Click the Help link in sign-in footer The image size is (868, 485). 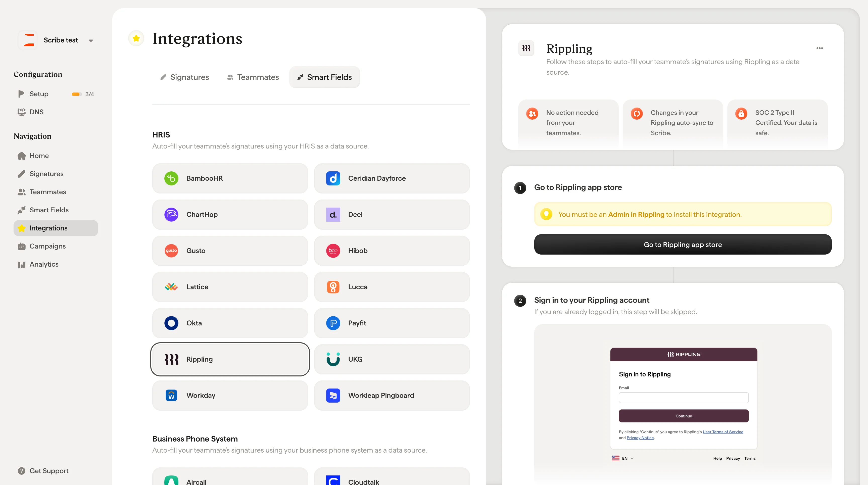(x=717, y=458)
